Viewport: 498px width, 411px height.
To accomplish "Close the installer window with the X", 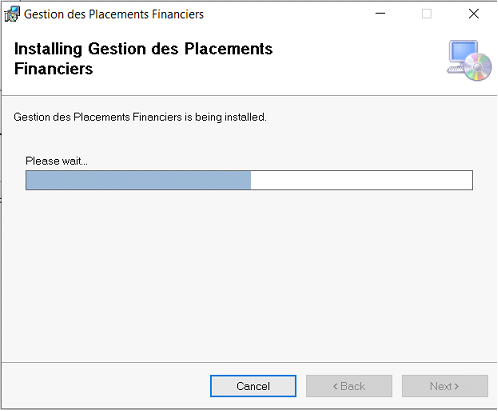I will pos(473,14).
